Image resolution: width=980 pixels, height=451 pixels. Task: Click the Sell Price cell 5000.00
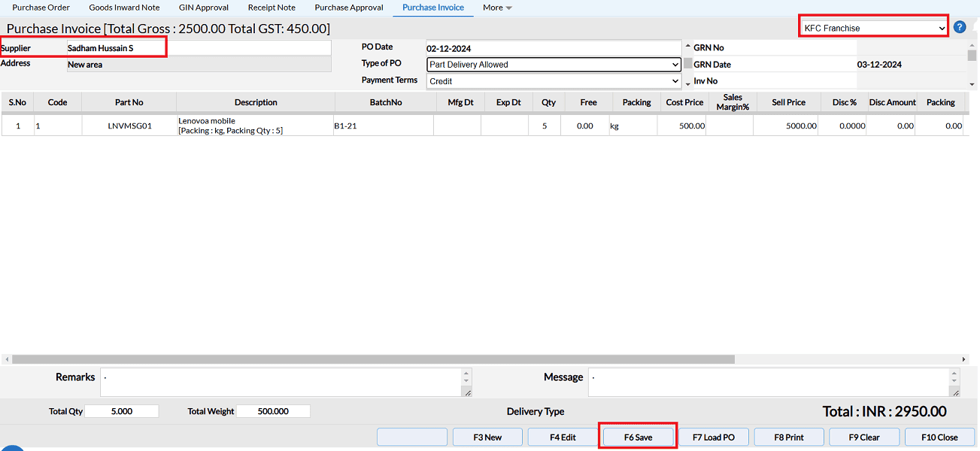pyautogui.click(x=786, y=126)
